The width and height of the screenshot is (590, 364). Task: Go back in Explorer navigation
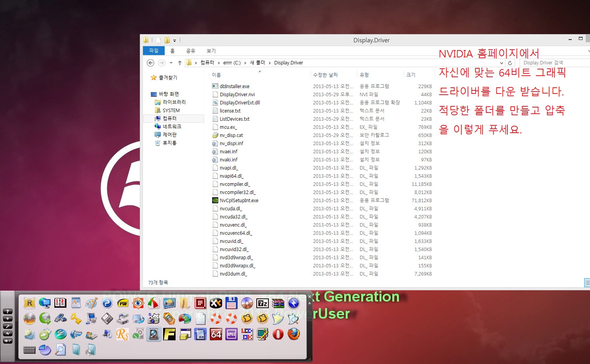pos(151,63)
